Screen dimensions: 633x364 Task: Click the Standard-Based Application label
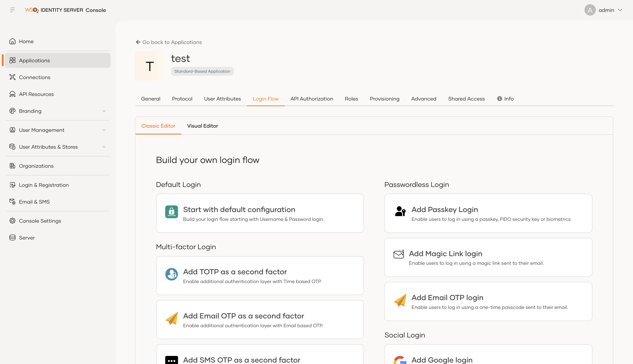coord(202,71)
